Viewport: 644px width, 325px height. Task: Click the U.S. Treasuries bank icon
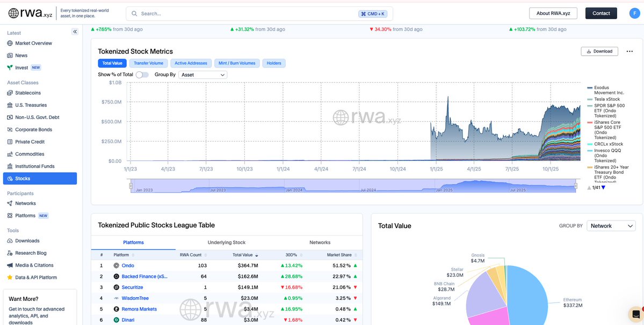click(10, 105)
